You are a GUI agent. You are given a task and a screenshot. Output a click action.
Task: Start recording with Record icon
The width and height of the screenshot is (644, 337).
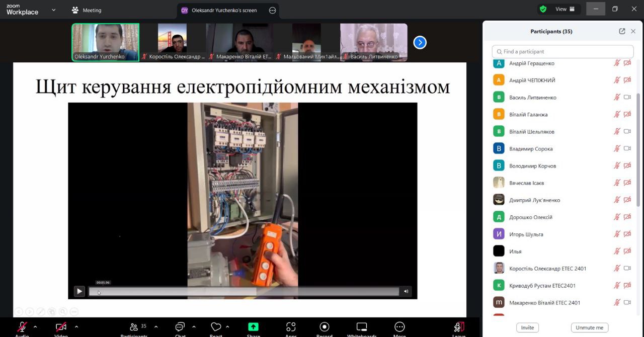[x=325, y=327]
